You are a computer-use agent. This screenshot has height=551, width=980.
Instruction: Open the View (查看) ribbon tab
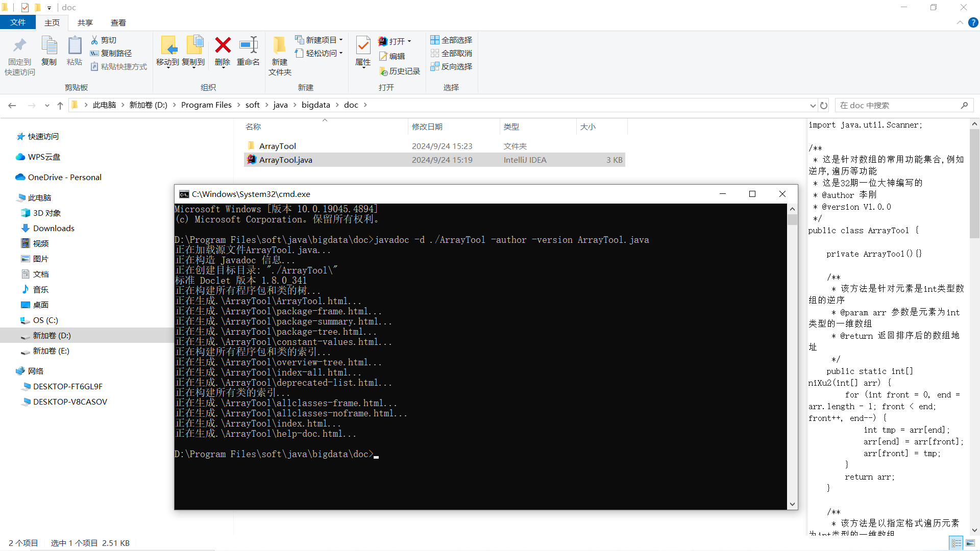pyautogui.click(x=118, y=22)
